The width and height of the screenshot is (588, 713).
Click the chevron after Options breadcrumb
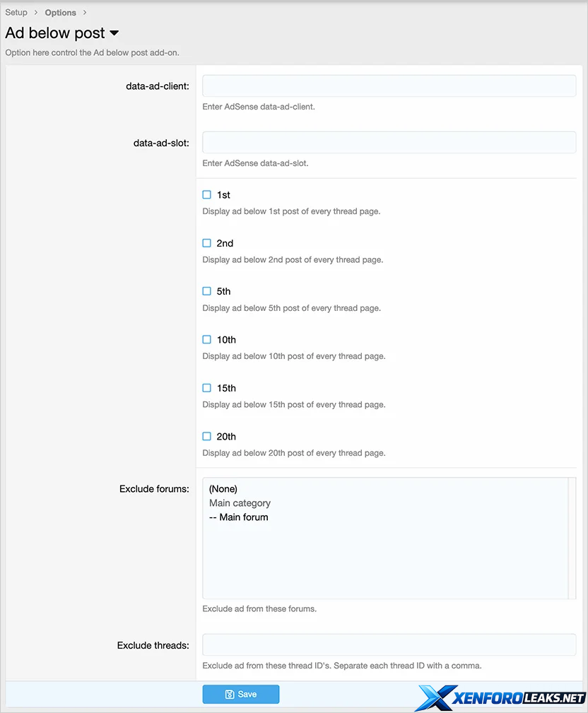(x=85, y=13)
